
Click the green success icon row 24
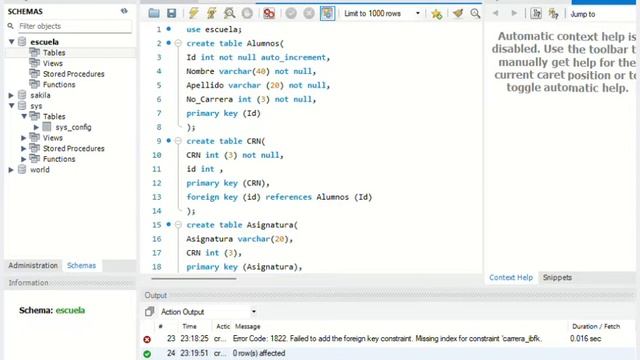147,354
